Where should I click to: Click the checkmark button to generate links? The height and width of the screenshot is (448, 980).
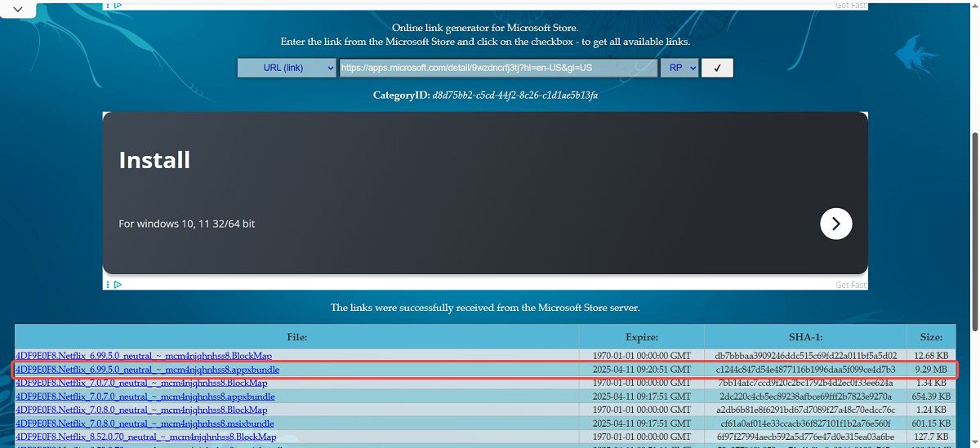coord(717,68)
